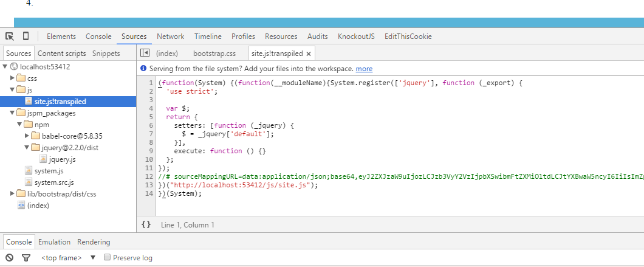Screen dimensions: 644x267
Task: Open console filter funnel icon
Action: [x=26, y=257]
